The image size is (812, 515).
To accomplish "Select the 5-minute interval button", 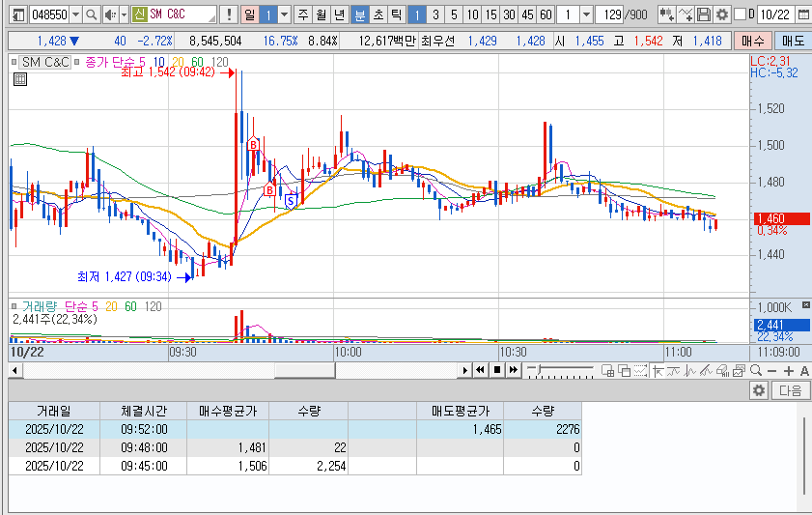I will (454, 14).
